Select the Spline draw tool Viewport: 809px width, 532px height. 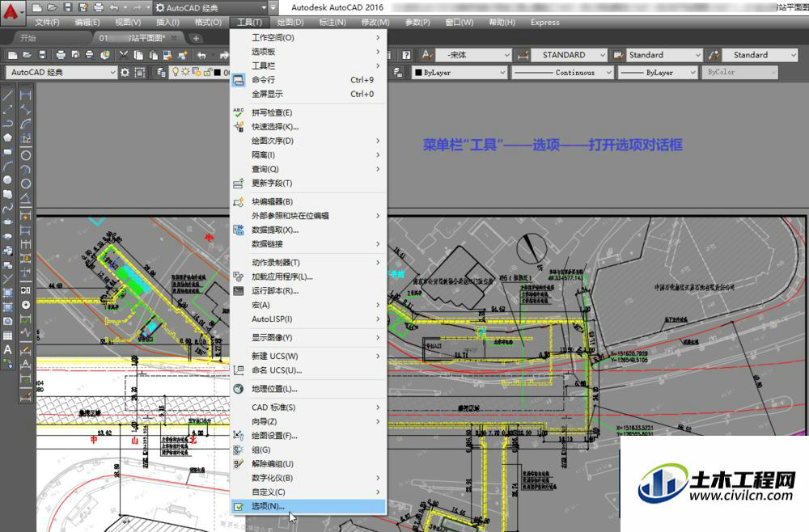pos(8,209)
